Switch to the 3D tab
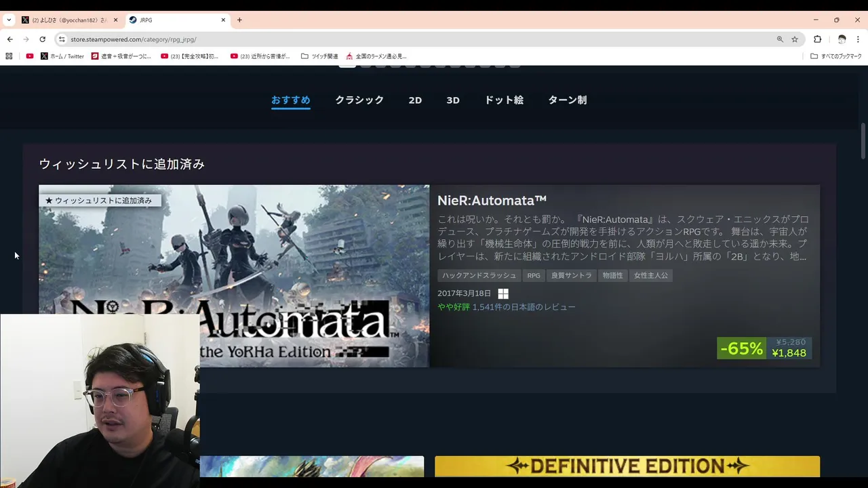Viewport: 868px width, 488px height. [453, 100]
